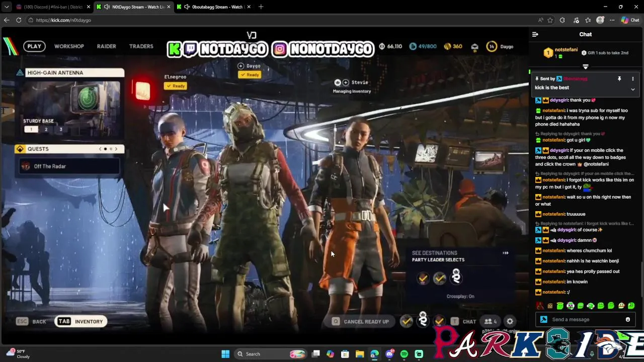Open the in-game settings gear
Viewport: 644px width, 362px height.
click(510, 321)
